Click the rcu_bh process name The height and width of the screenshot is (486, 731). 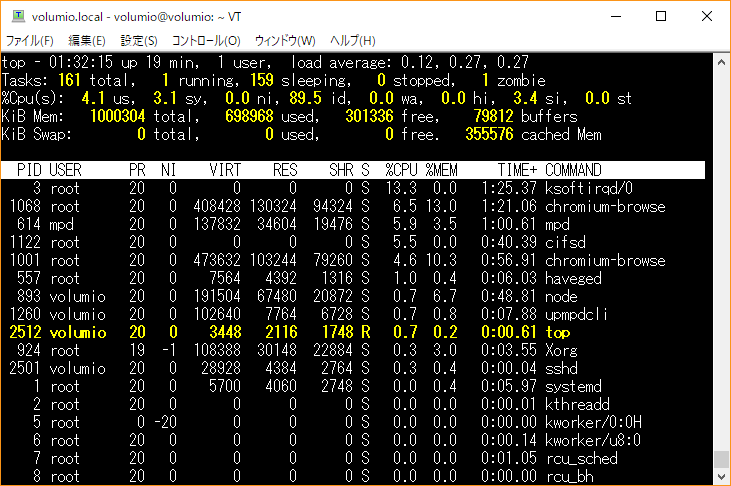569,477
